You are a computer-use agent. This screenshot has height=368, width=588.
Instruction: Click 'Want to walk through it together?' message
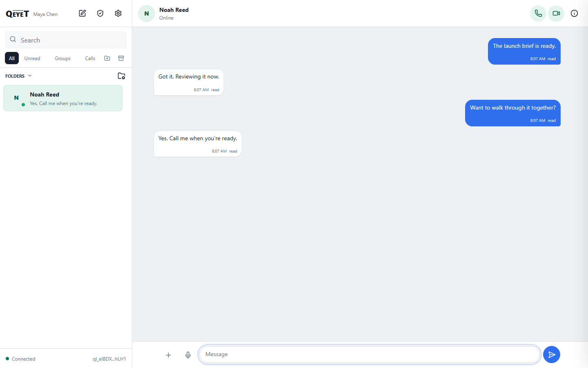tap(513, 113)
